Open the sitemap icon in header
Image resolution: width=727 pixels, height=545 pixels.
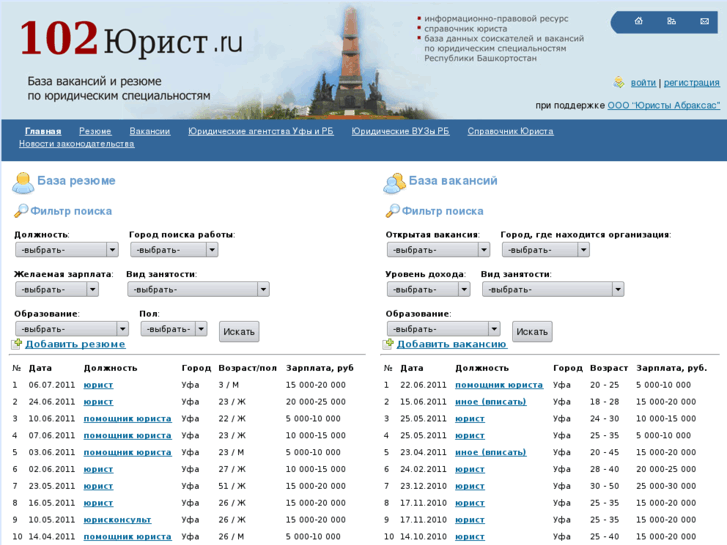(671, 21)
